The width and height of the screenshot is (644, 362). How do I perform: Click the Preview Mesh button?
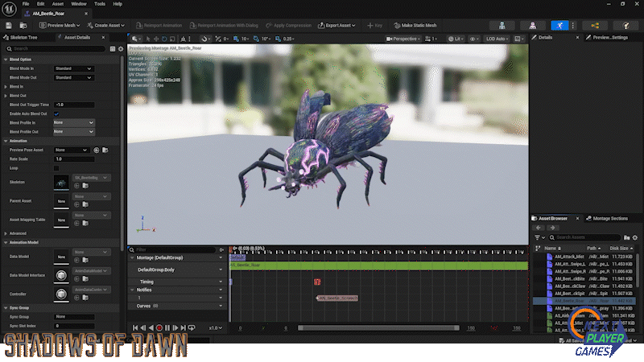tap(60, 26)
